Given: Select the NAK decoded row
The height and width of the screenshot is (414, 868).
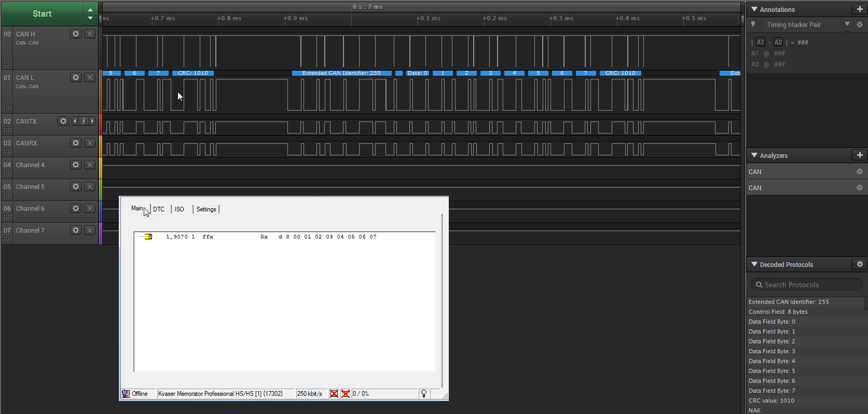Looking at the screenshot, I should coord(806,410).
